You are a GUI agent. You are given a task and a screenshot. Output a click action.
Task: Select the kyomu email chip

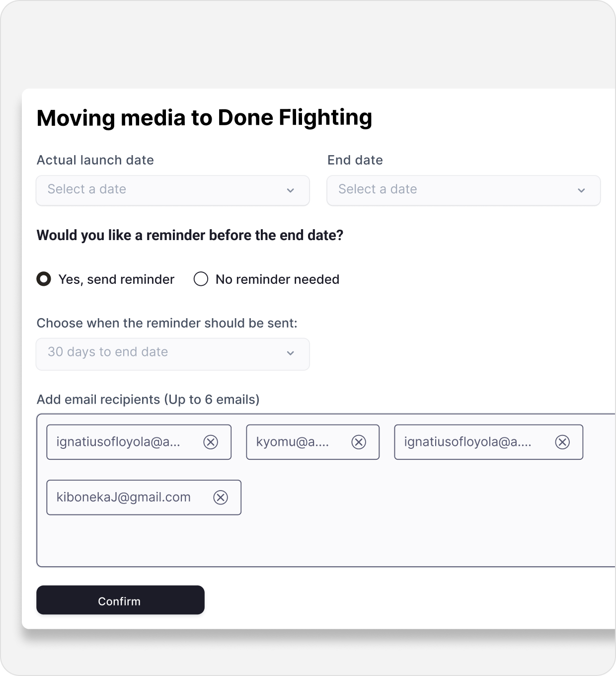293,442
